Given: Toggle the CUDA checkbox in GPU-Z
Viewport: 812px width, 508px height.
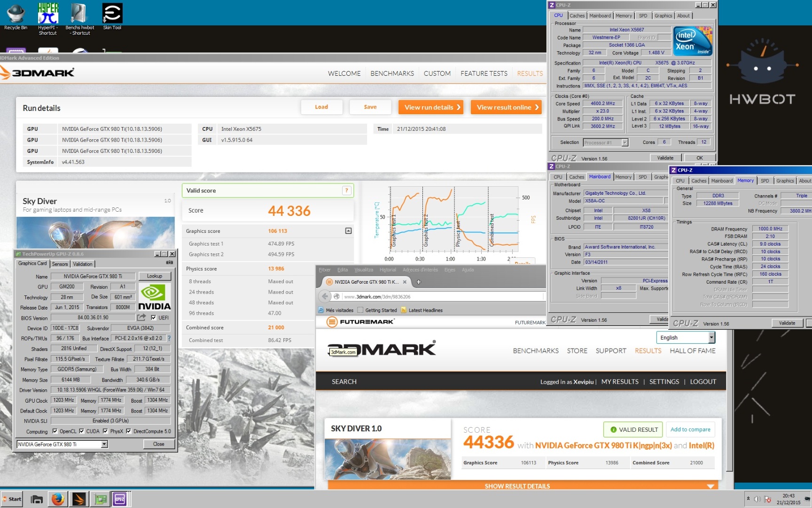Looking at the screenshot, I should coord(82,431).
